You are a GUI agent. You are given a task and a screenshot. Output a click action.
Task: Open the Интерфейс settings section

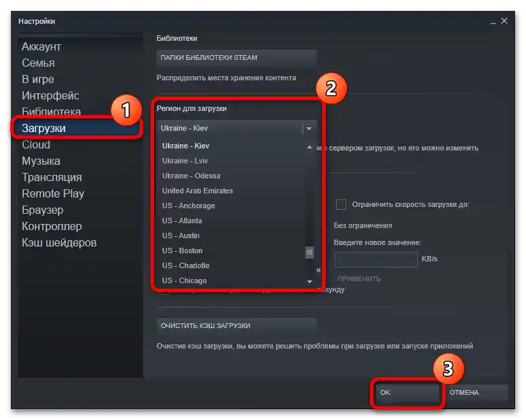[x=50, y=96]
